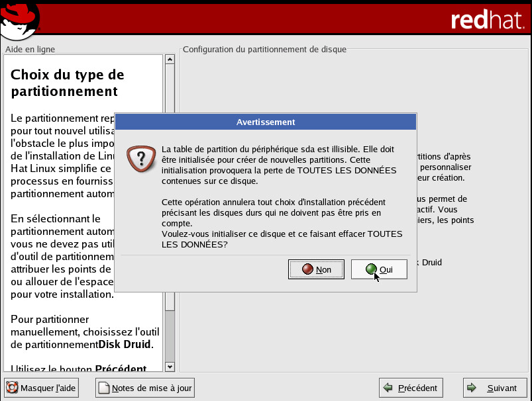
Task: Click the Avertissement dialog title bar
Action: point(266,122)
